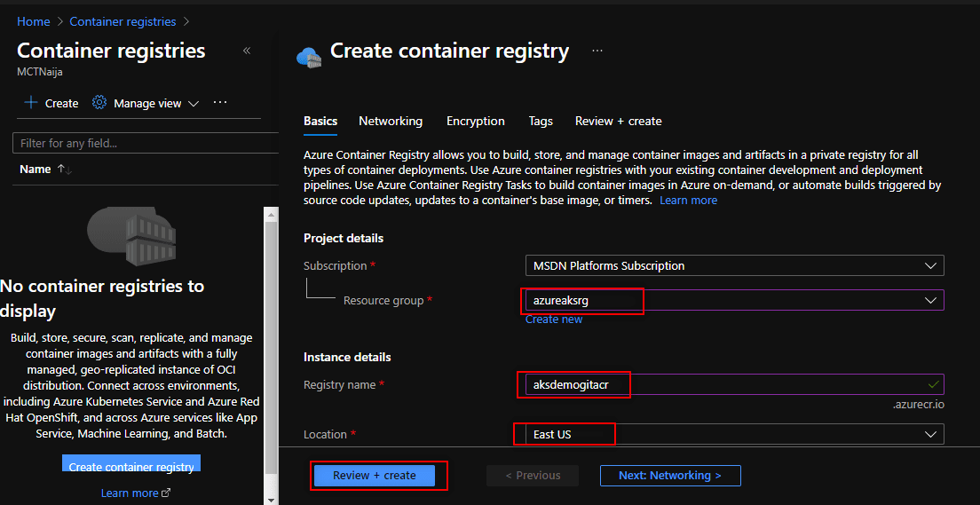Image resolution: width=980 pixels, height=505 pixels.
Task: Click Learn more link under empty state
Action: point(130,493)
